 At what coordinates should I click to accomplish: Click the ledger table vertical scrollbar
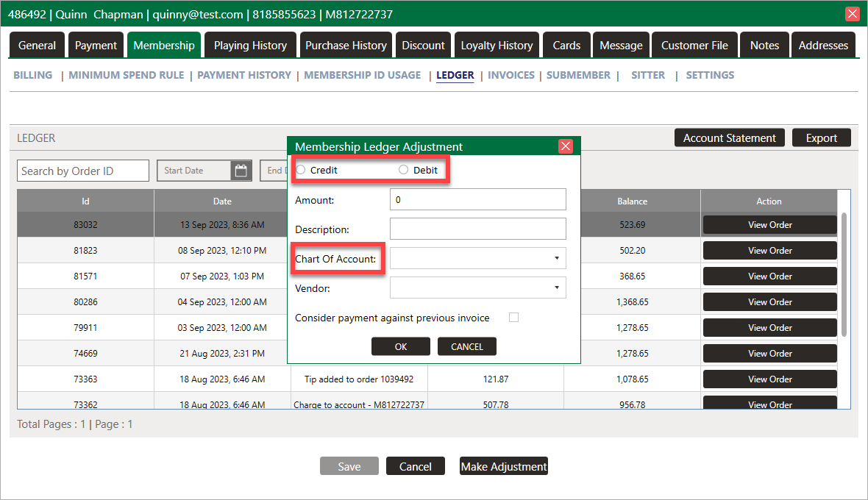[844, 274]
